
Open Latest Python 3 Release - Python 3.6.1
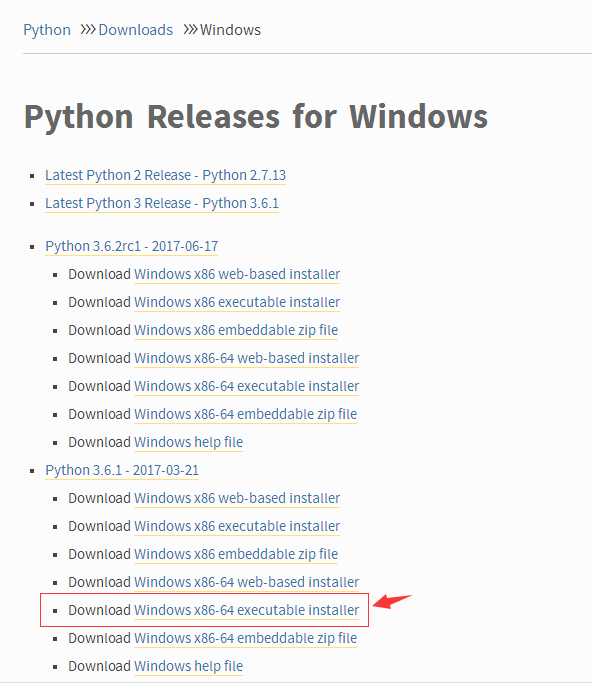[162, 203]
